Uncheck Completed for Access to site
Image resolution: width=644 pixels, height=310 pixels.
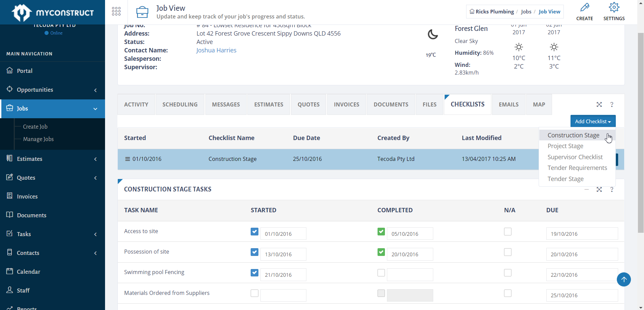click(381, 232)
